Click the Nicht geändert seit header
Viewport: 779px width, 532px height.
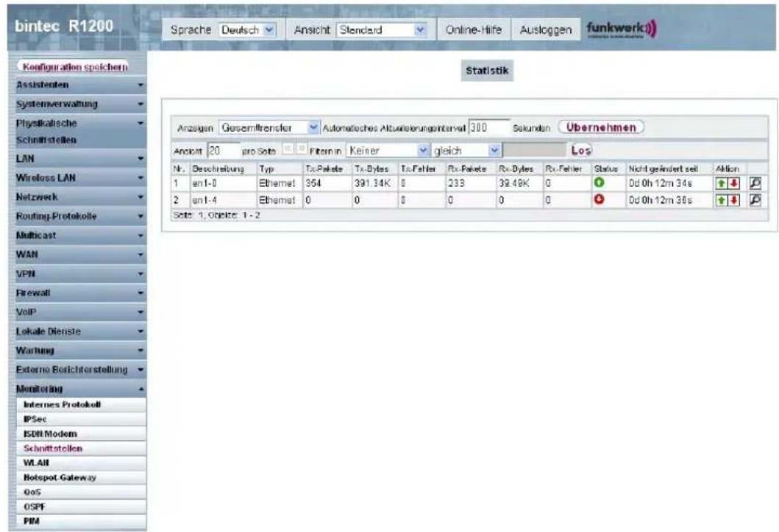pyautogui.click(x=669, y=169)
